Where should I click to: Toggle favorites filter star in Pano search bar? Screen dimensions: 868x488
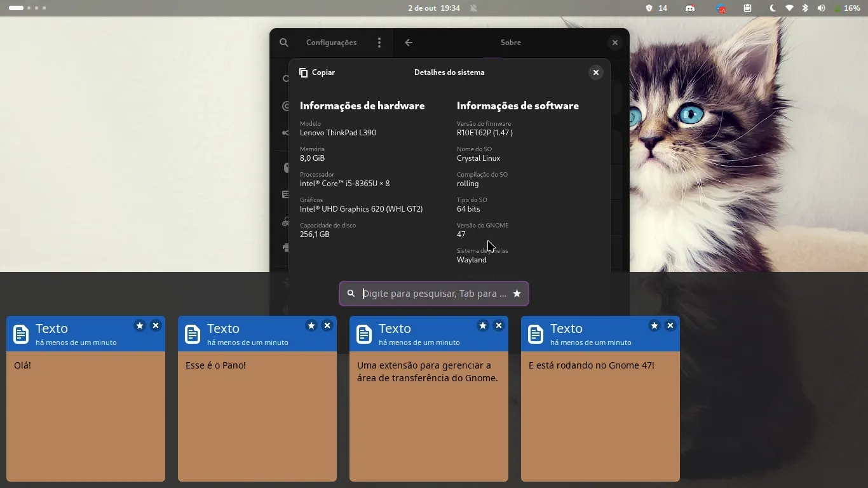(517, 294)
